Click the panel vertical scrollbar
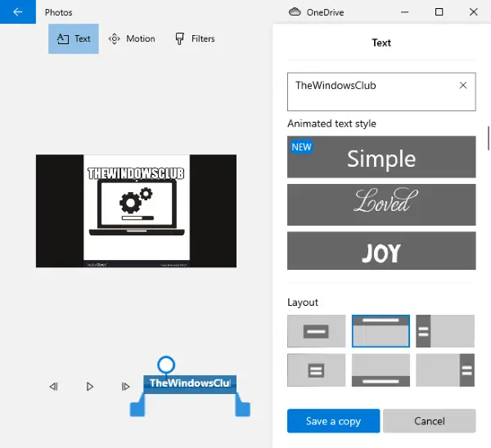Viewport: 491px width, 448px height. [x=489, y=138]
